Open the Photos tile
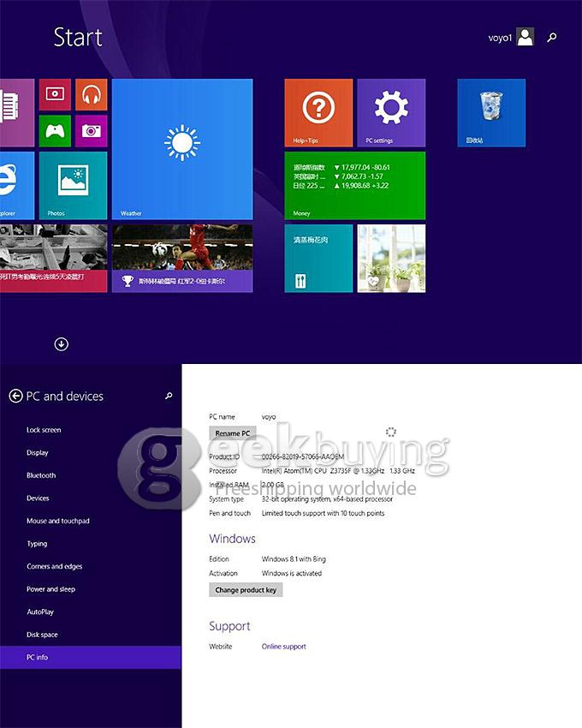The image size is (582, 728). click(73, 185)
